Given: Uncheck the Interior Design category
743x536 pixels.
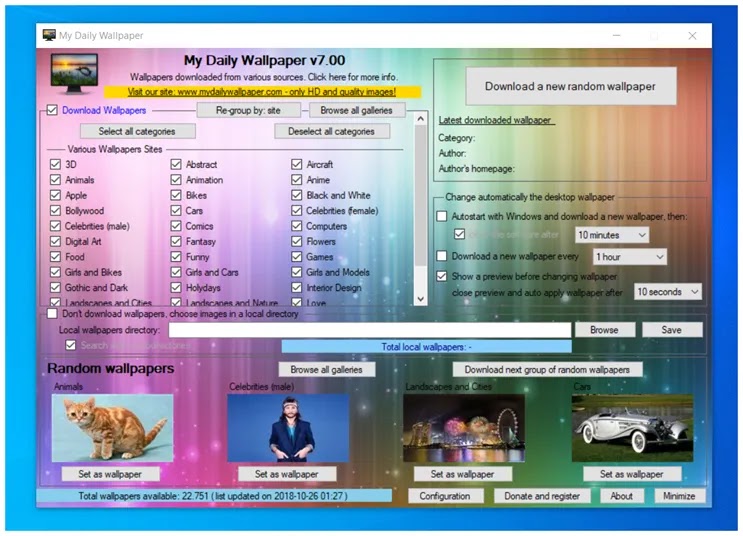Looking at the screenshot, I should click(x=297, y=288).
